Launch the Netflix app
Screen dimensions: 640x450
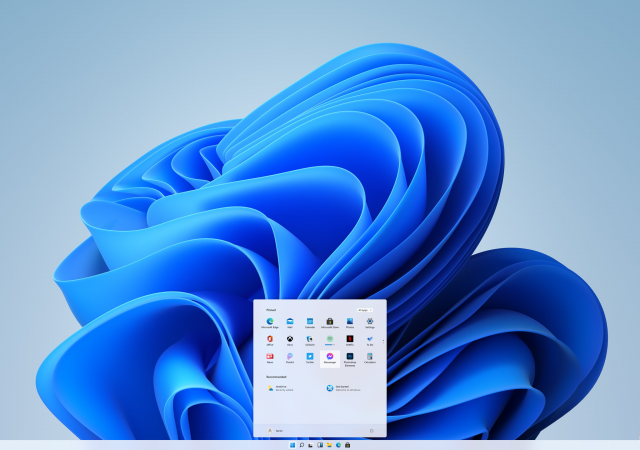350,341
